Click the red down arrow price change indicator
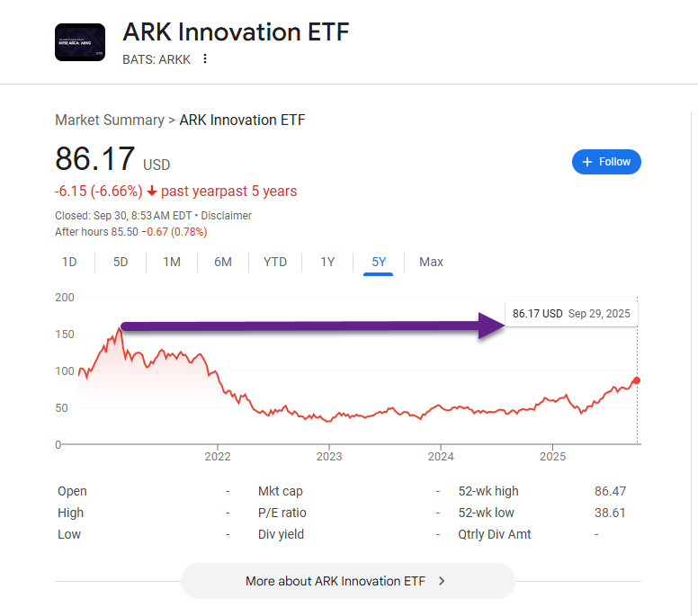 [x=152, y=192]
